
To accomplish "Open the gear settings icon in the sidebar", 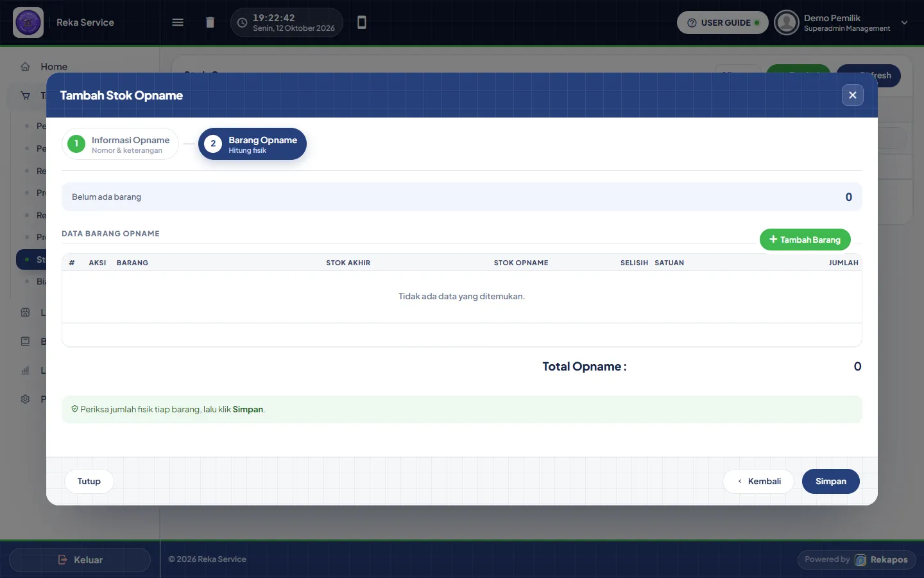I will coord(26,399).
